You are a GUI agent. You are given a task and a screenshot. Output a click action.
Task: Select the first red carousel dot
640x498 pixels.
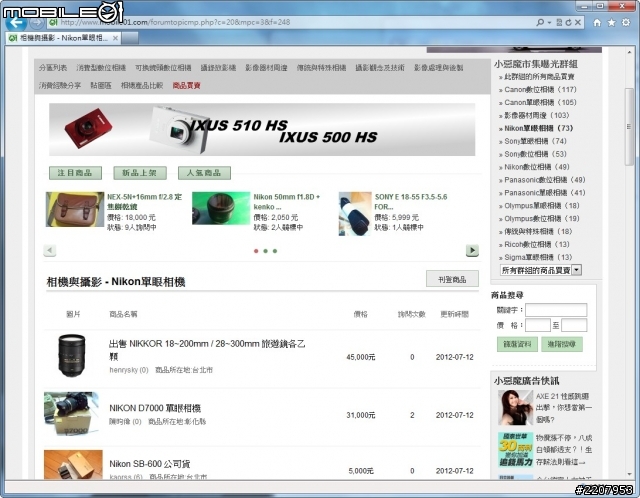(256, 251)
